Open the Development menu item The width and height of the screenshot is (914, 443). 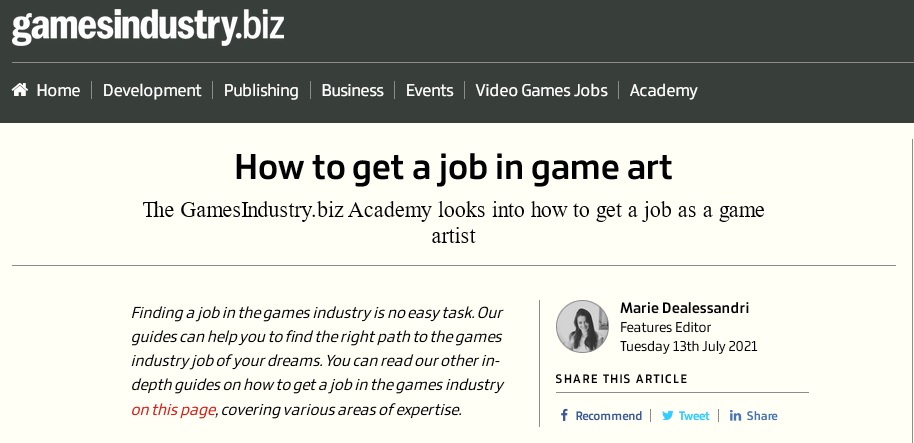pos(152,90)
